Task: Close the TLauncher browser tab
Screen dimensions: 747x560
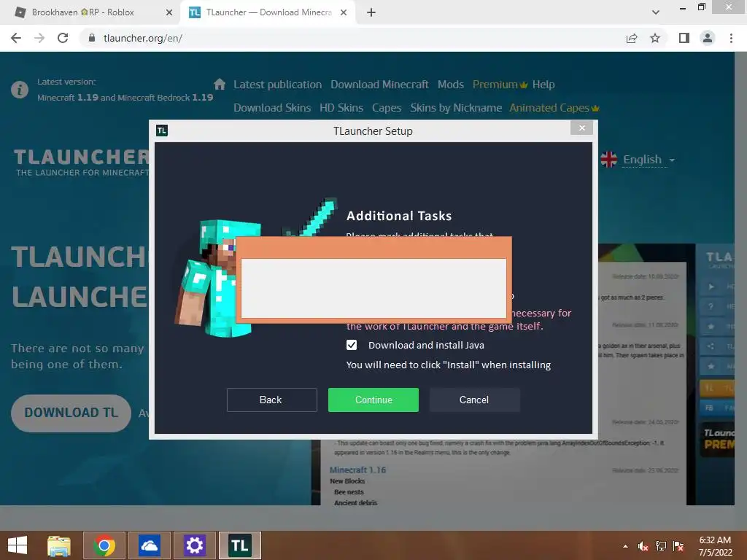Action: 344,12
